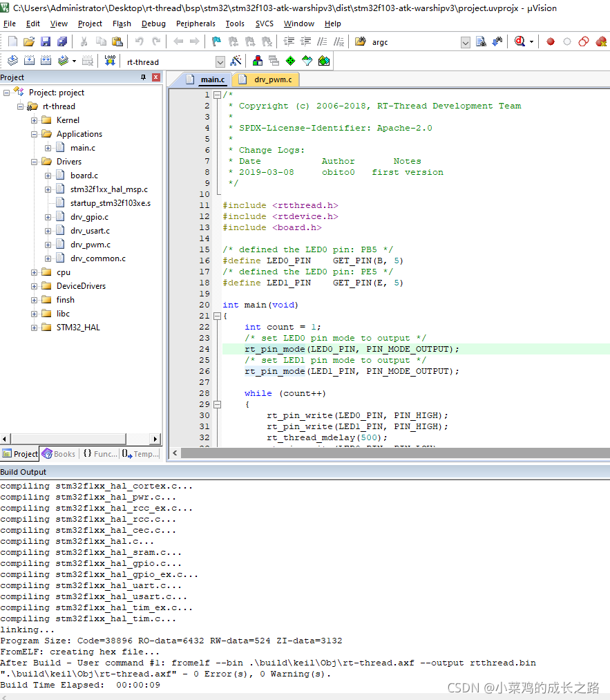Save the current file

click(46, 41)
